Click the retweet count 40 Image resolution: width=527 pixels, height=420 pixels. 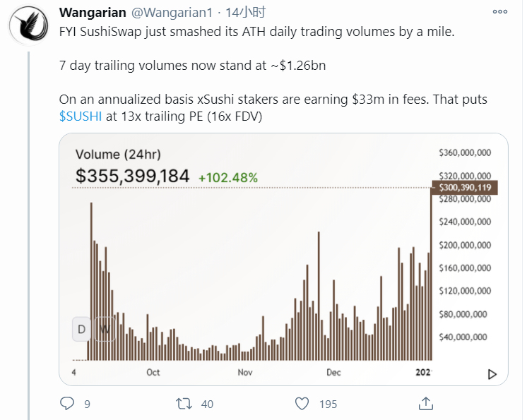[x=207, y=404]
